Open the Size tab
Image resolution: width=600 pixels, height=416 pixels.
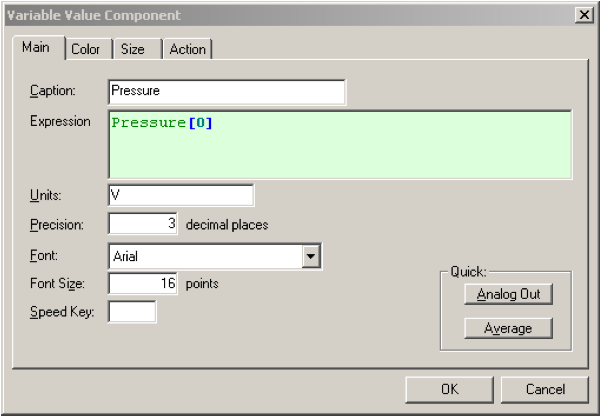[133, 49]
